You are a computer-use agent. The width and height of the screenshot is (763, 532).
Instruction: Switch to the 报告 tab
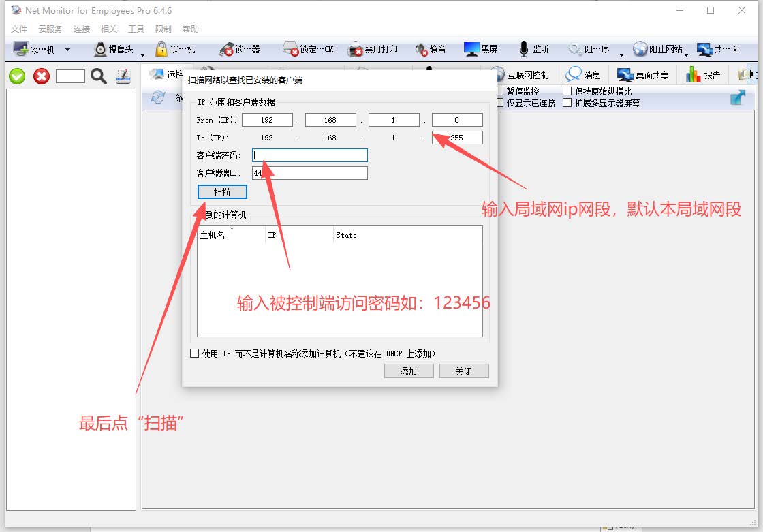704,75
